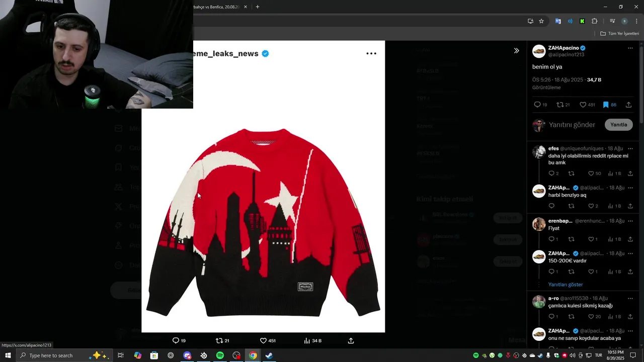Retweet the 'harbi benziyo aq' reply

[x=571, y=206]
